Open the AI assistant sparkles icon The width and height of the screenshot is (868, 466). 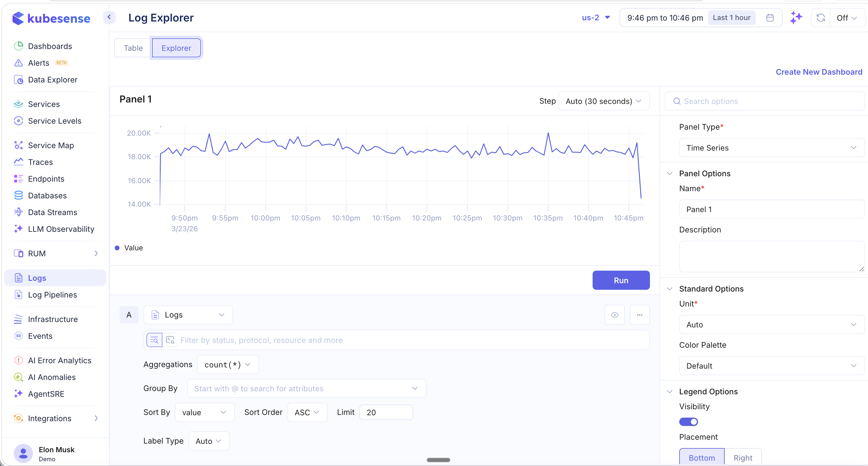click(x=796, y=18)
